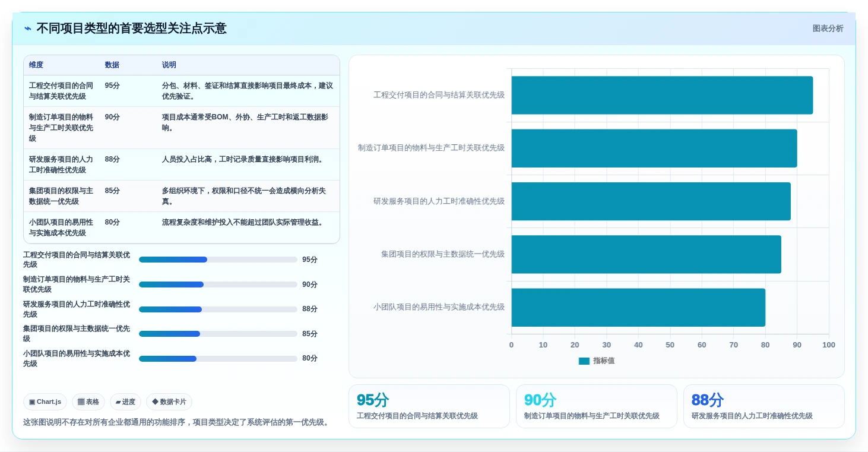Viewport: 868px width, 452px height.
Task: Click the chart bar for 集团项目
Action: 646,254
